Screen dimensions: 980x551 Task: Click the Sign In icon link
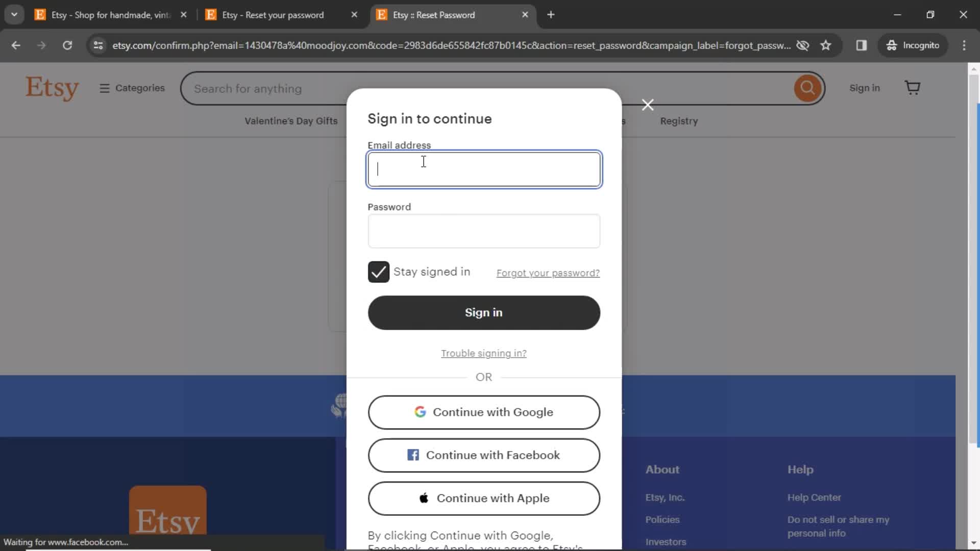(865, 87)
